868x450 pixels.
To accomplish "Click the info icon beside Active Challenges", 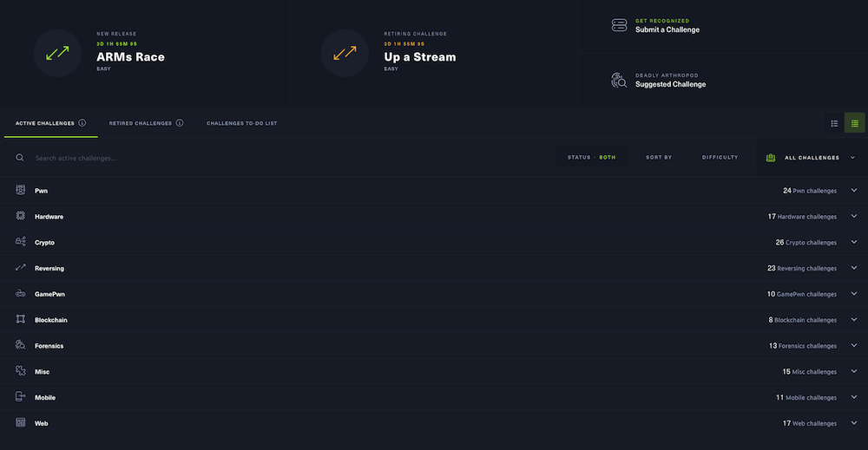I will 82,123.
